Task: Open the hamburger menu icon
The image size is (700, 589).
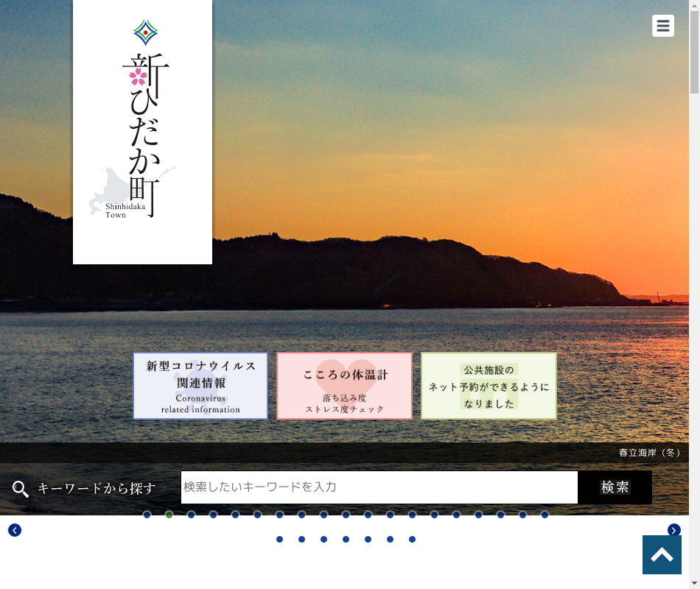Action: click(663, 26)
